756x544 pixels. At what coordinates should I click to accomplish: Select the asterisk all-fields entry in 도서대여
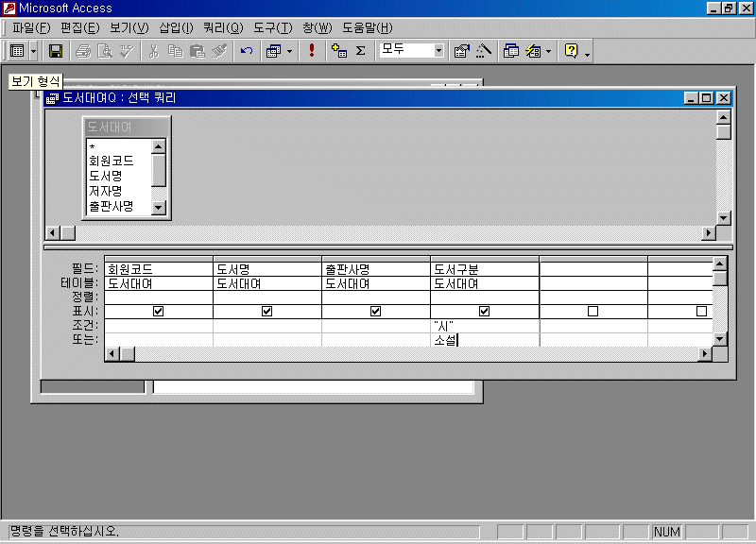click(x=93, y=147)
